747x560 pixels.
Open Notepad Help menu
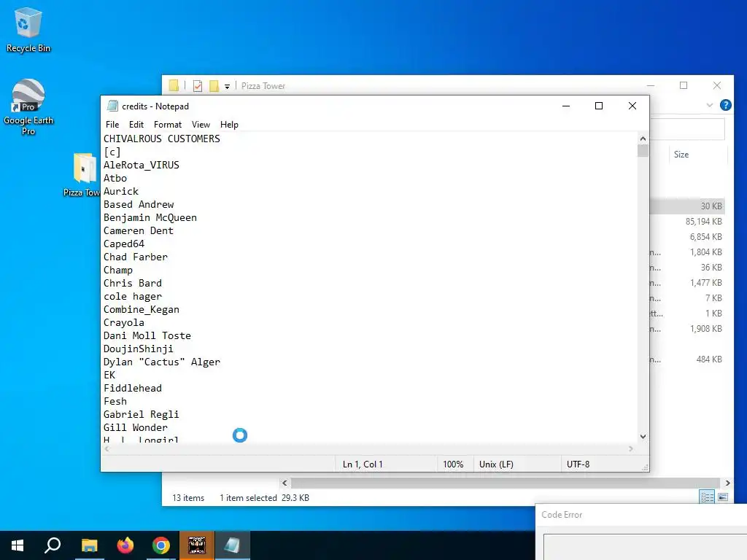[x=229, y=124]
